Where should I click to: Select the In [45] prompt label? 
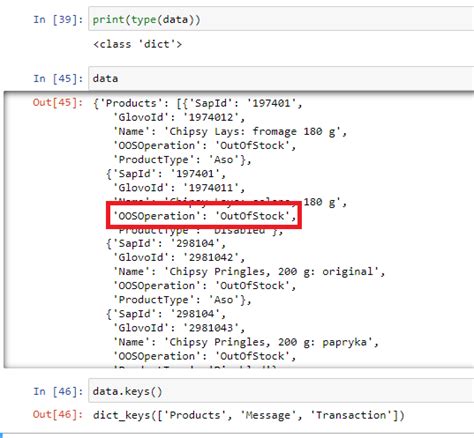click(x=58, y=79)
